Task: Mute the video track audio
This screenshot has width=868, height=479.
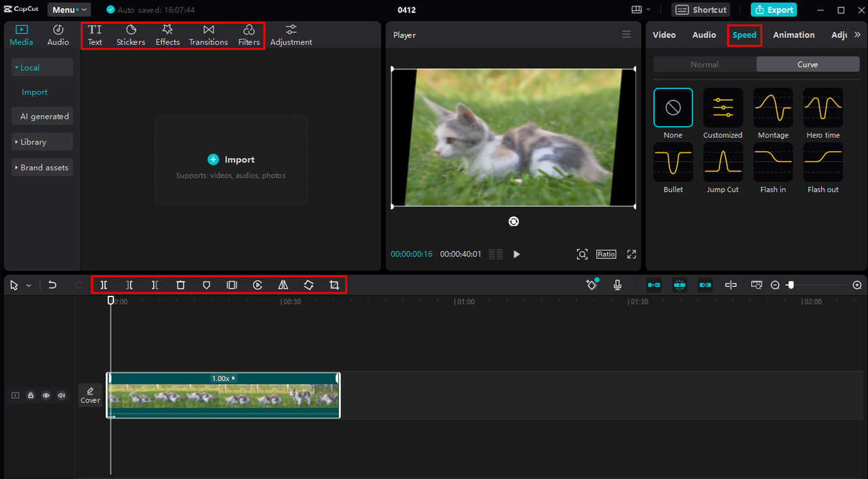Action: tap(62, 395)
